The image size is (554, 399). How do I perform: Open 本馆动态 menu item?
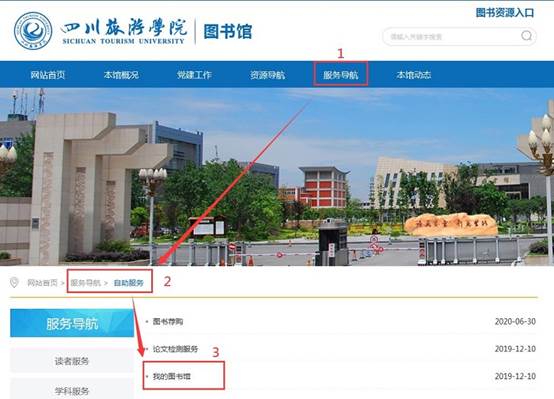[x=414, y=75]
